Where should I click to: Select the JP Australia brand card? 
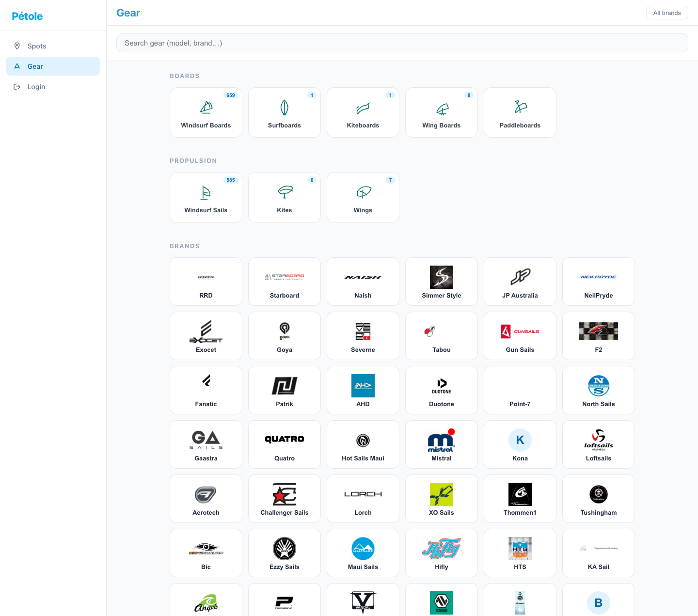tap(520, 282)
